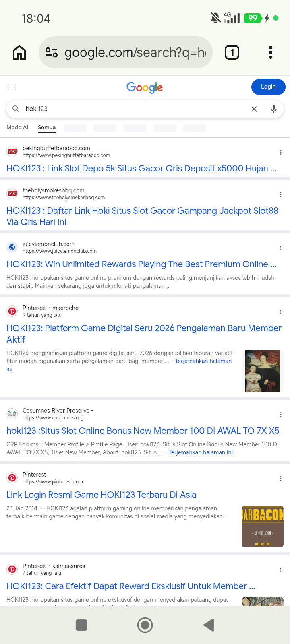Image resolution: width=290 pixels, height=644 pixels.
Task: Click Pinterest favicon on kalmeasures result
Action: (x=12, y=569)
